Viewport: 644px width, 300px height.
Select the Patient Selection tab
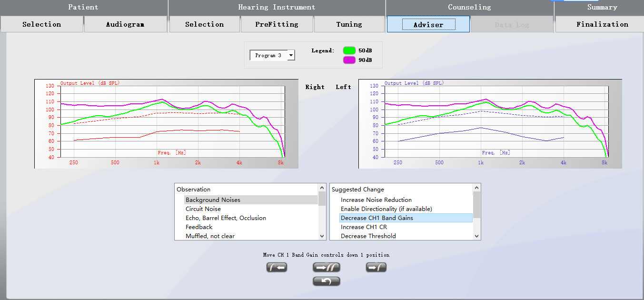pos(42,24)
